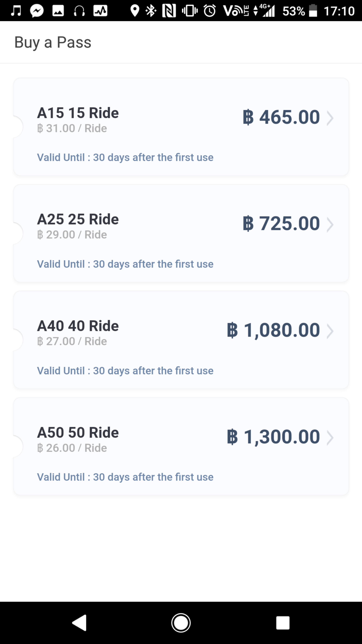Tap the battery indicator icon
This screenshot has height=644, width=362.
[313, 11]
